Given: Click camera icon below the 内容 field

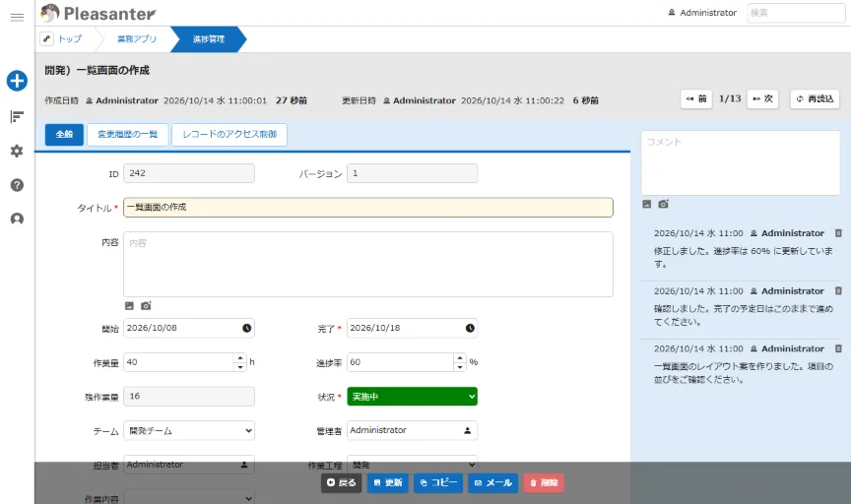Looking at the screenshot, I should 146,306.
